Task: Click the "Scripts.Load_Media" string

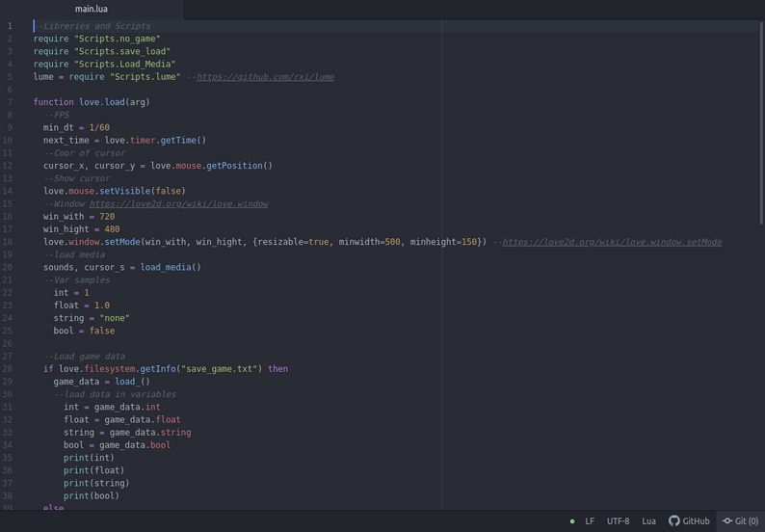Action: 125,64
